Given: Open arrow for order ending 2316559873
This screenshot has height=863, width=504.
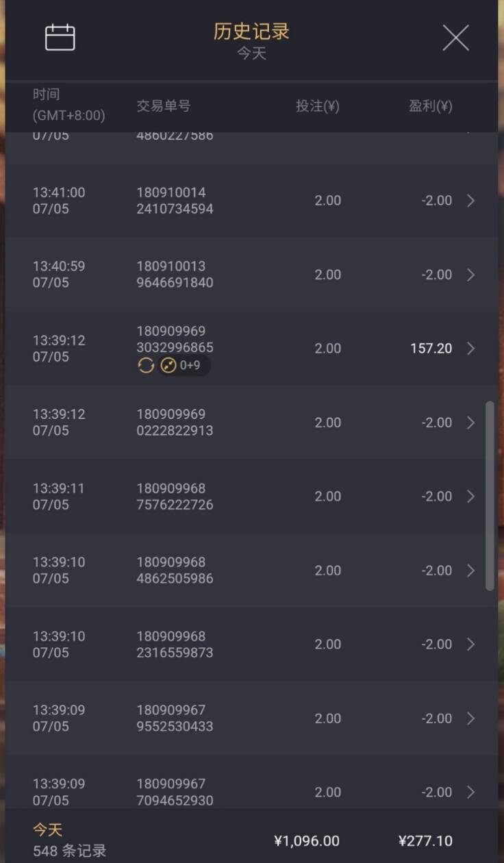Looking at the screenshot, I should pos(470,645).
